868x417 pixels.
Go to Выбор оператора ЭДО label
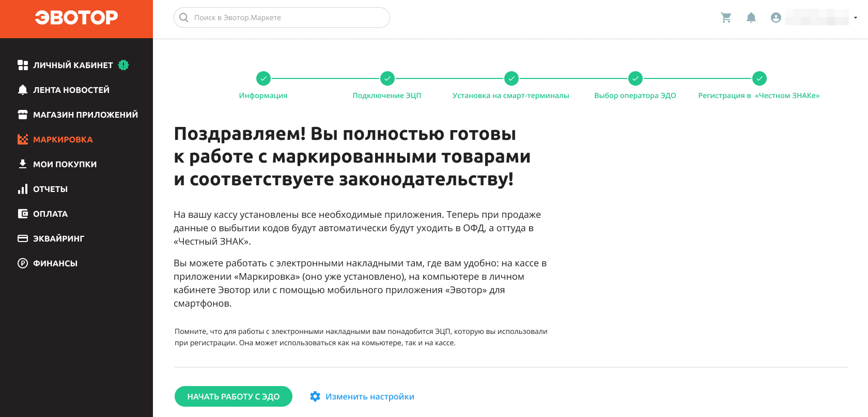635,95
